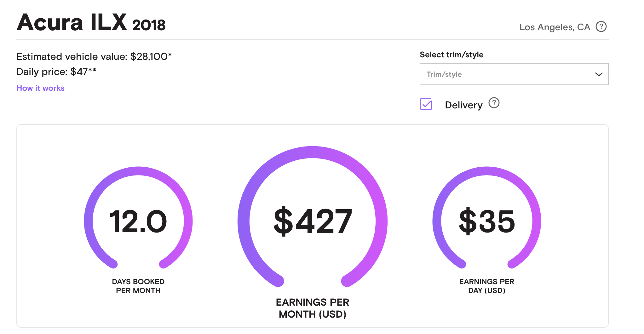Screen dimensions: 644x334
Task: Click the Daily price $47 text
Action: pyautogui.click(x=56, y=72)
